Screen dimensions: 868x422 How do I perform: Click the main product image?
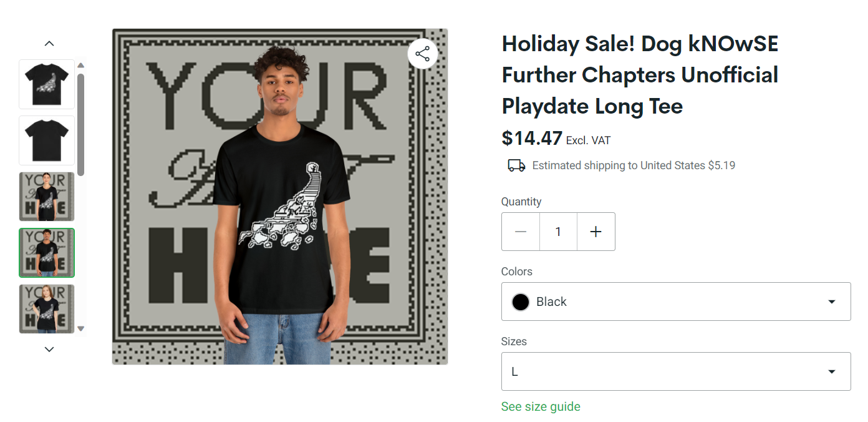[x=280, y=197]
